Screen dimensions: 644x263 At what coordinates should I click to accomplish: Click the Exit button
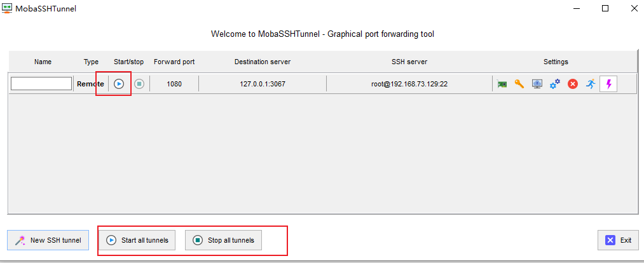(618, 240)
